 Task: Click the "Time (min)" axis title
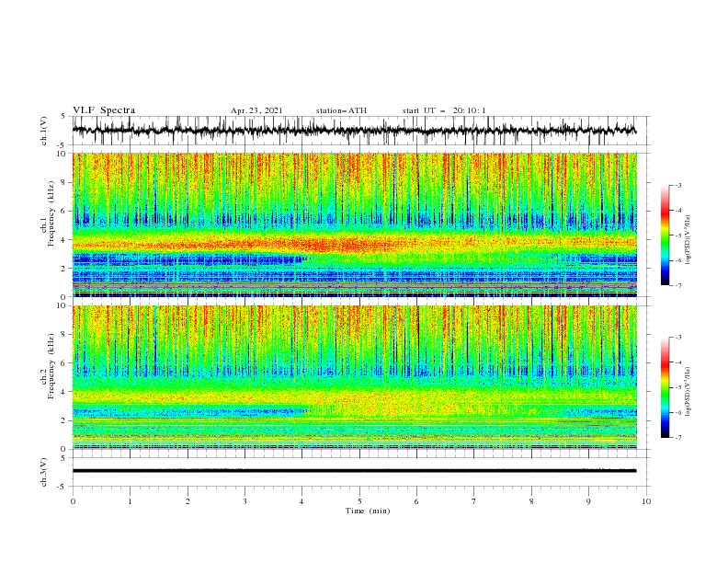[x=368, y=511]
